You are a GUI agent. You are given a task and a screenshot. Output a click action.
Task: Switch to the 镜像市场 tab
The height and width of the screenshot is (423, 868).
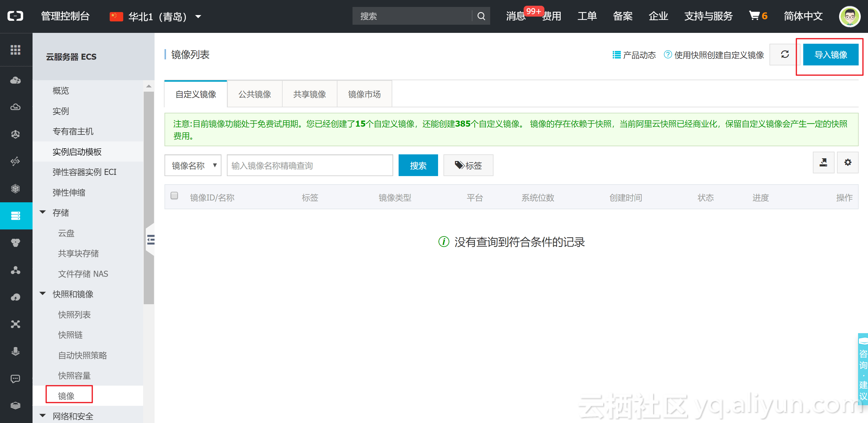coord(364,94)
